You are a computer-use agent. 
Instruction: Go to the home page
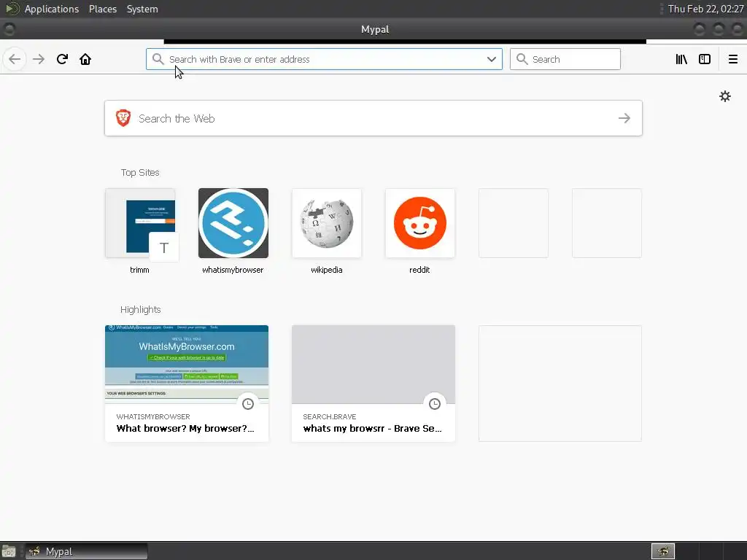[x=85, y=59]
